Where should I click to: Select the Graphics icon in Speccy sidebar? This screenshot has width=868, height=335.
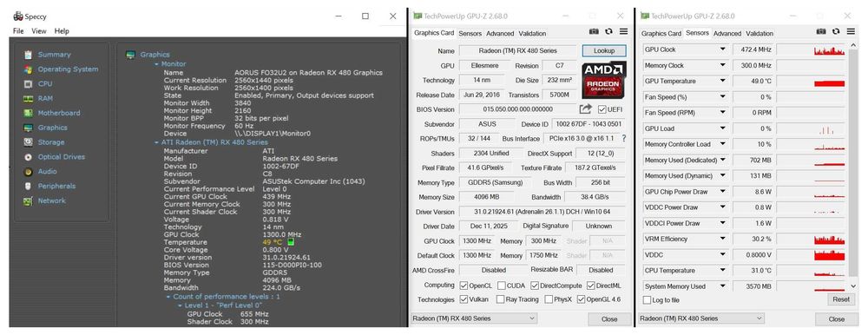coord(29,128)
